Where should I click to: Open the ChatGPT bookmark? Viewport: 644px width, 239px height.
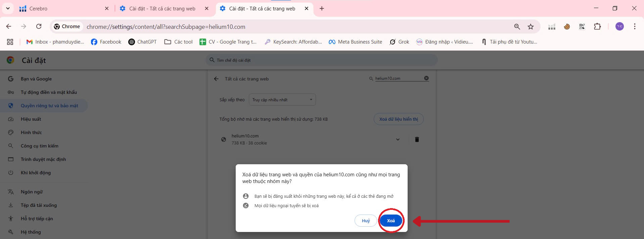click(x=142, y=42)
